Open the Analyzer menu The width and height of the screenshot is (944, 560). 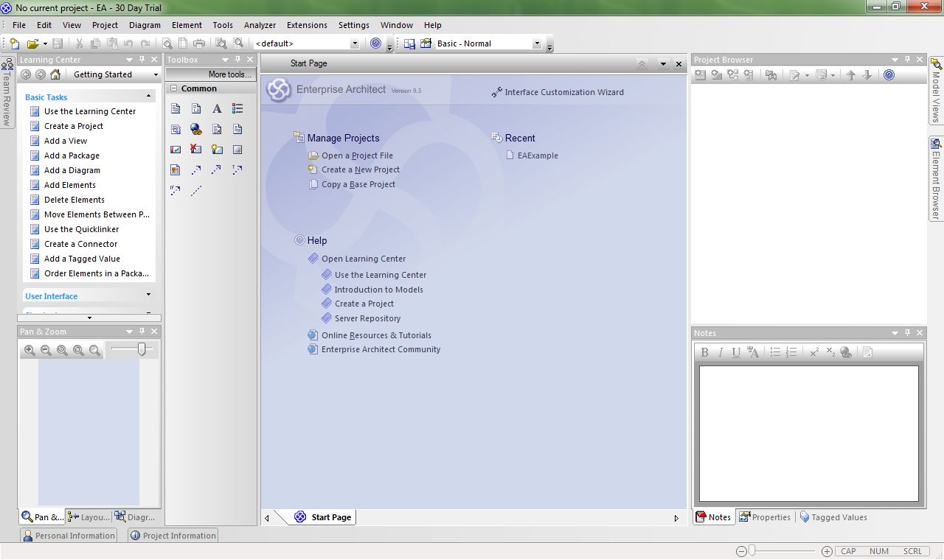tap(260, 25)
